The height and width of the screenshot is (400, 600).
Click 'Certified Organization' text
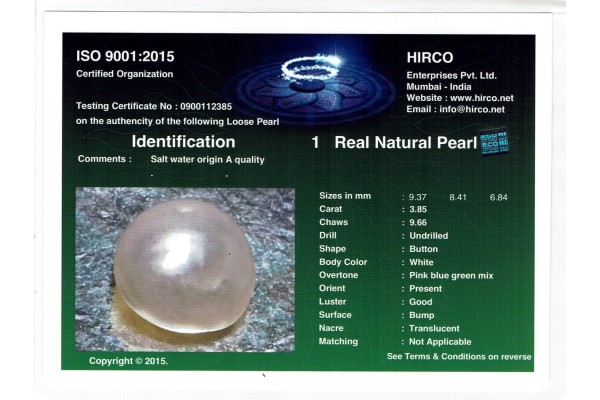click(x=124, y=74)
